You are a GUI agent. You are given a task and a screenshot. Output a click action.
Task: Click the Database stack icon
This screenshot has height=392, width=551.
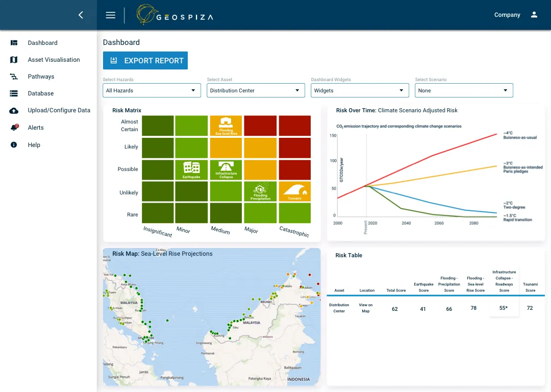[x=14, y=93]
